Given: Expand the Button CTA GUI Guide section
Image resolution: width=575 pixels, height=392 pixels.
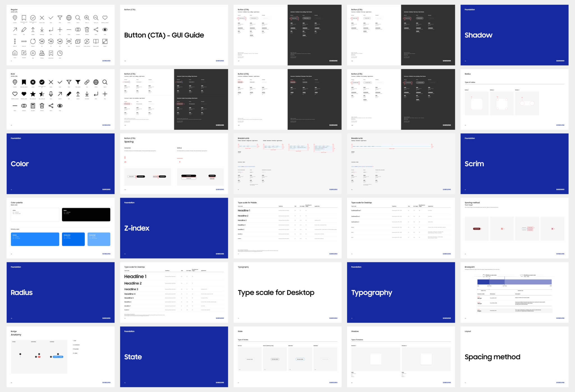Looking at the screenshot, I should [174, 35].
